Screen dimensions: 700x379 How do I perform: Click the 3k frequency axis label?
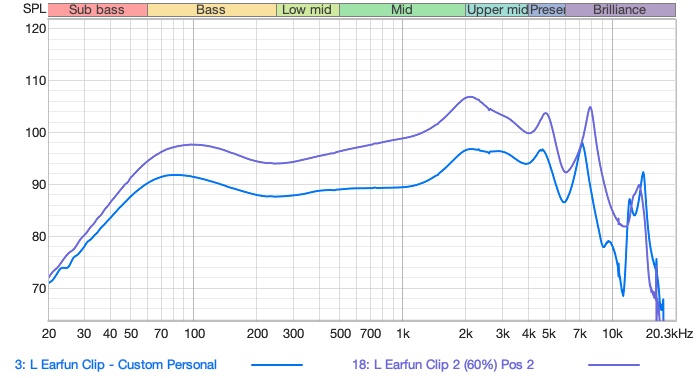tap(503, 333)
